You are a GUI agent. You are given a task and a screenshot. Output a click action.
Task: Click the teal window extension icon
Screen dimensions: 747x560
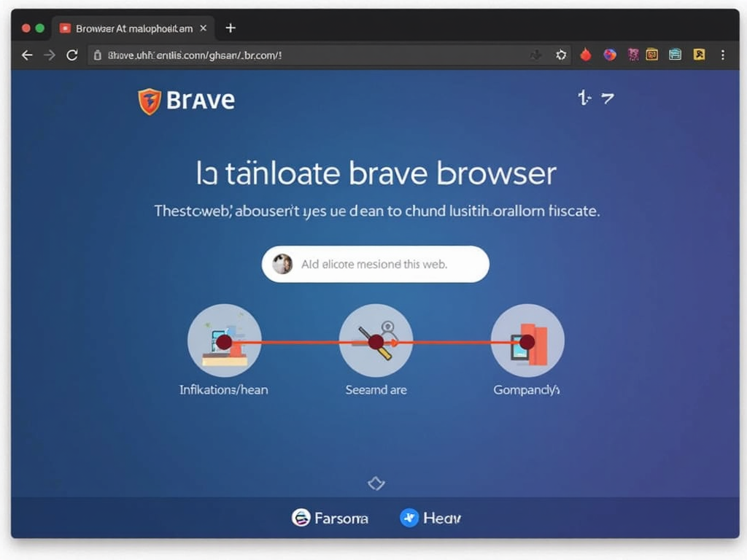675,55
